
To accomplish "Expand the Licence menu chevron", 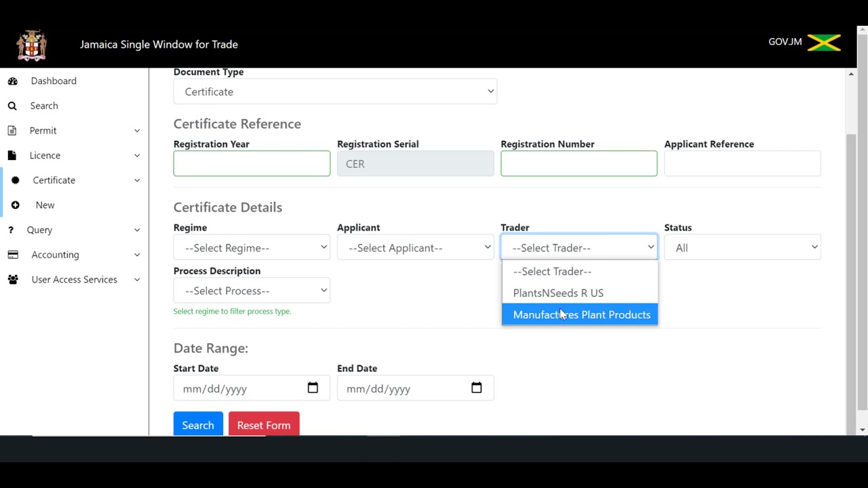I will pyautogui.click(x=137, y=155).
